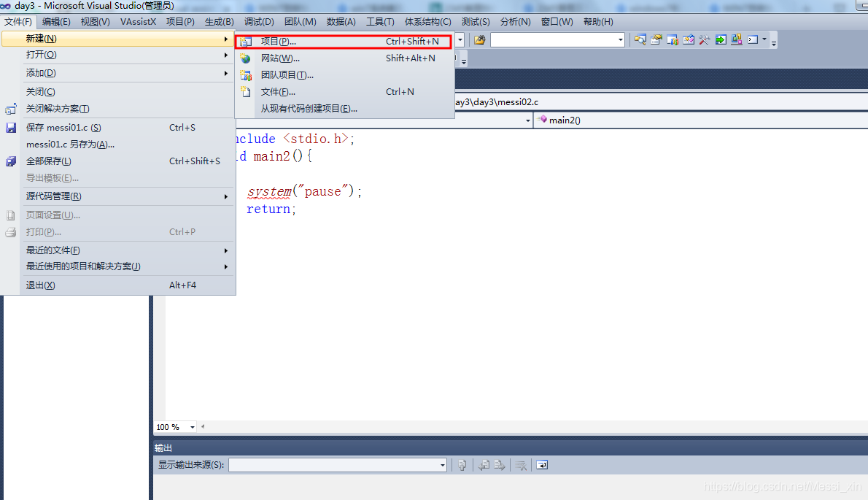Viewport: 868px width, 500px height.
Task: Expand the 添加(D) submenu
Action: click(x=118, y=73)
